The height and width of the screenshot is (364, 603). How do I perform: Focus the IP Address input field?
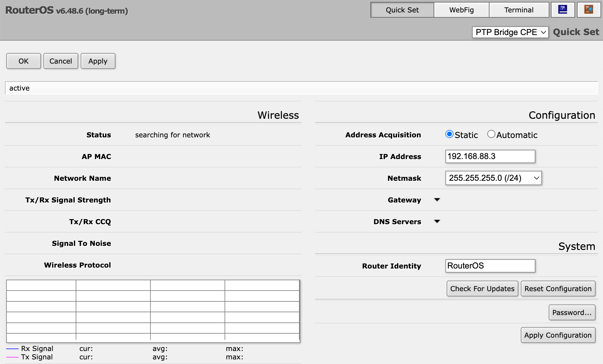coord(490,156)
